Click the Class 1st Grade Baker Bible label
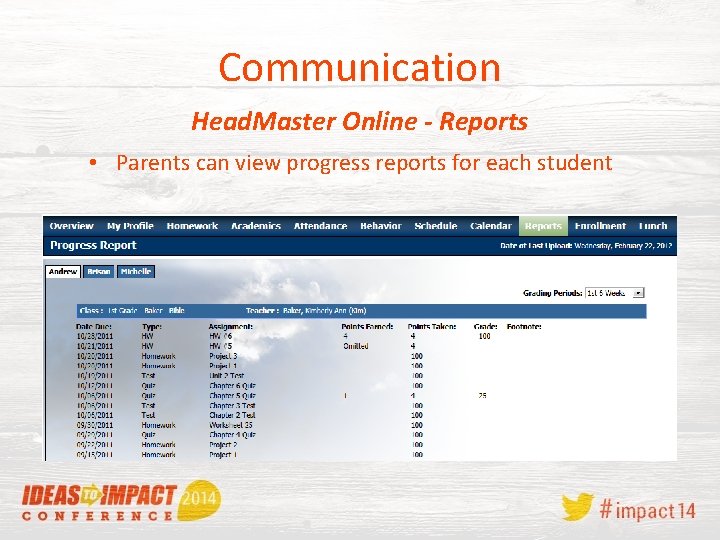Viewport: 720px width, 540px height. coord(132,311)
